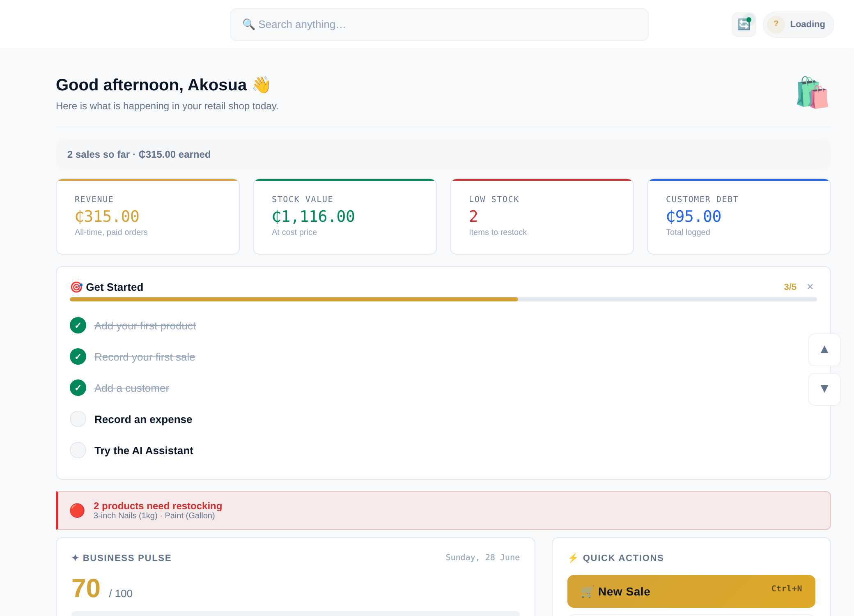
Task: Open the Revenue stat card
Action: pos(148,216)
